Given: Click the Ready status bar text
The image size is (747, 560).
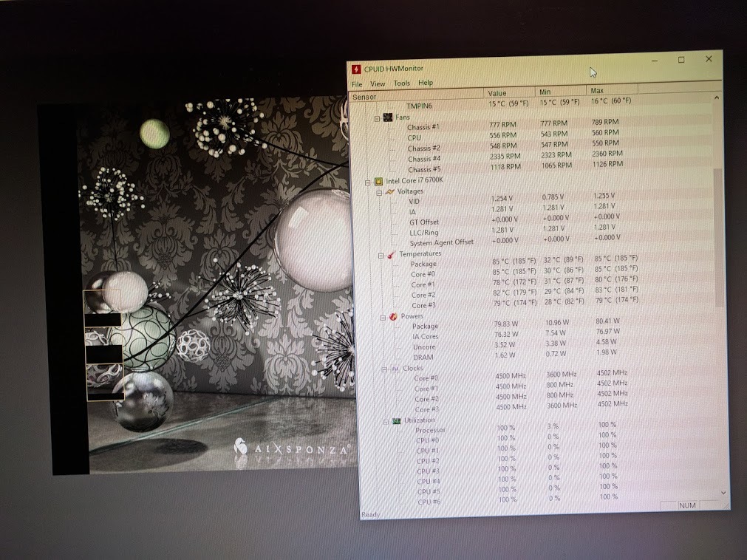Looking at the screenshot, I should tap(371, 514).
